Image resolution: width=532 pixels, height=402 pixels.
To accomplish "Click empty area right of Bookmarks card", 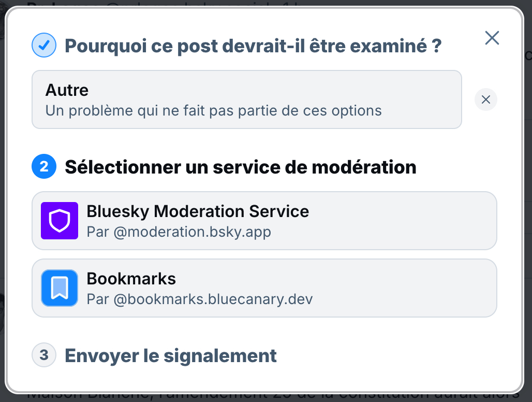I will [x=414, y=288].
